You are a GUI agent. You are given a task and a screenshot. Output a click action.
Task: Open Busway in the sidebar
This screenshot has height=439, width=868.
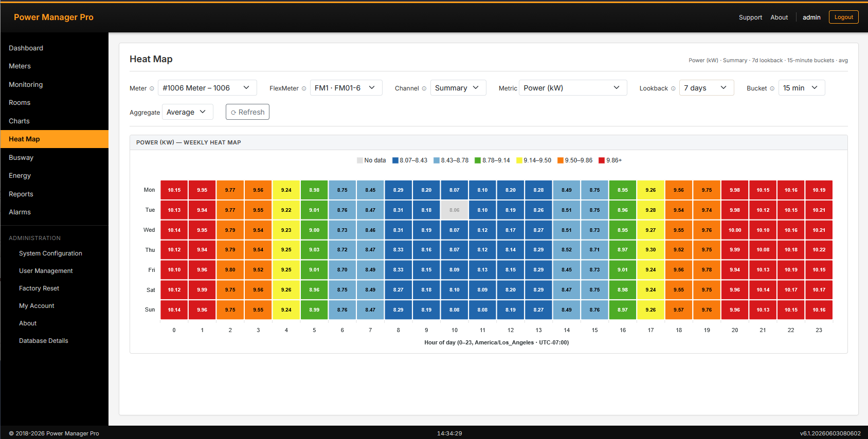pyautogui.click(x=54, y=157)
